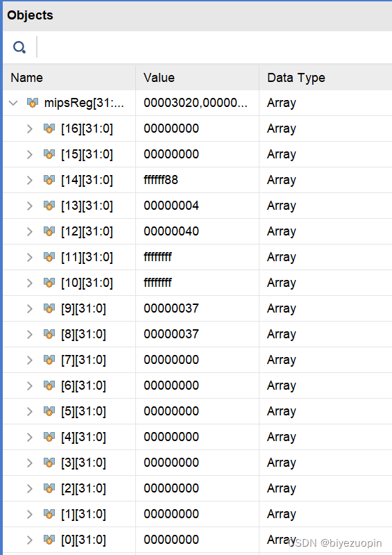Click value ffffffff of register 11
Screen dimensions: 392x555
pos(157,257)
